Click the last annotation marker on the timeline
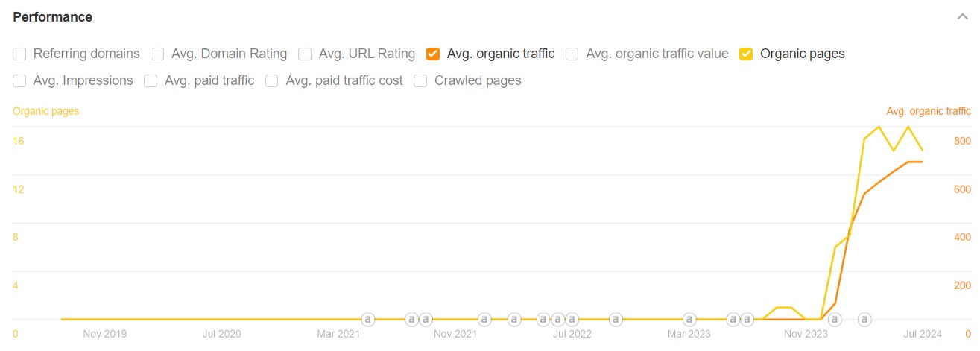 click(864, 320)
